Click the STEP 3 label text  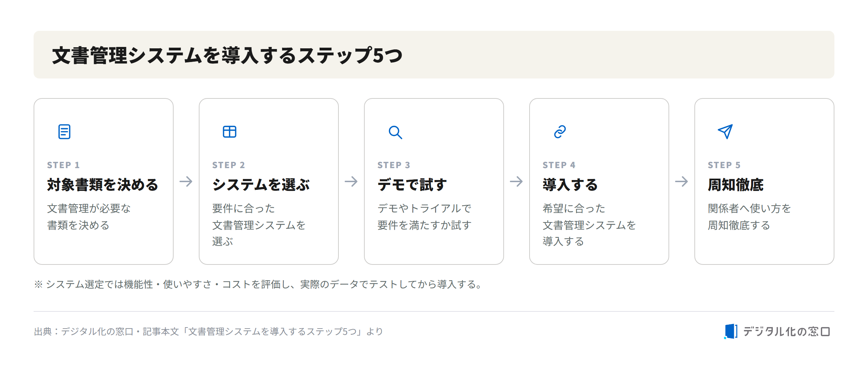coord(394,165)
